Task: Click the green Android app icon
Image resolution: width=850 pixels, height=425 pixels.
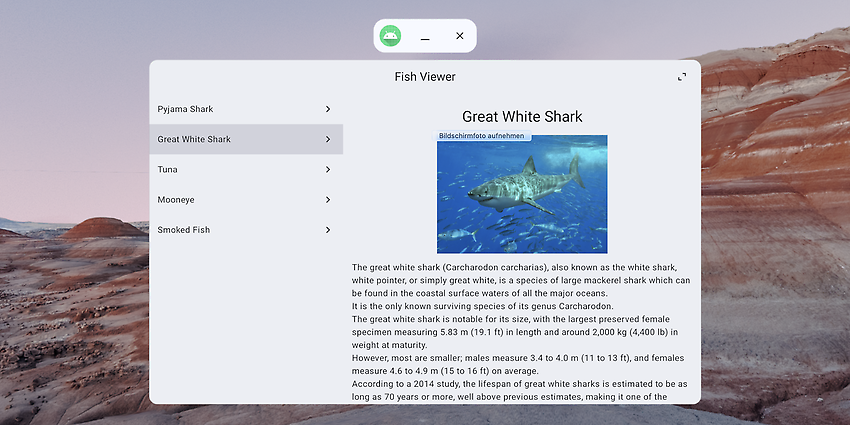Action: coord(390,36)
